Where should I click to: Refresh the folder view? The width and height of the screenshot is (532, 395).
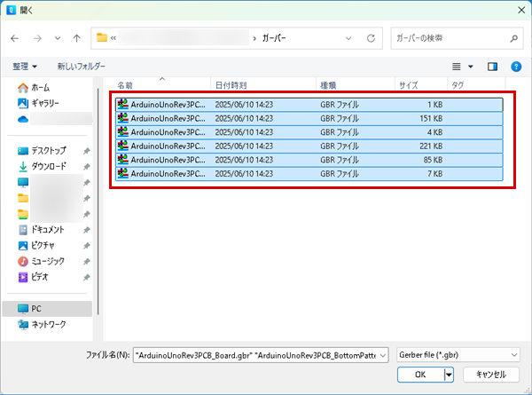click(371, 38)
